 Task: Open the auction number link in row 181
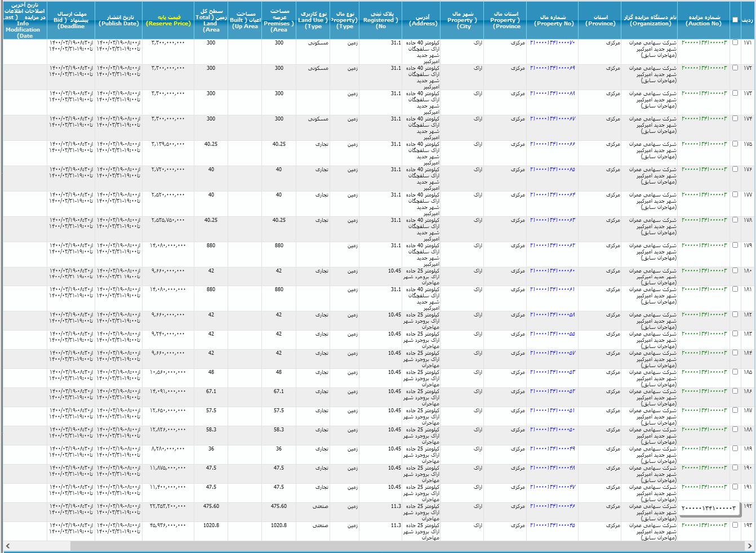(x=704, y=289)
